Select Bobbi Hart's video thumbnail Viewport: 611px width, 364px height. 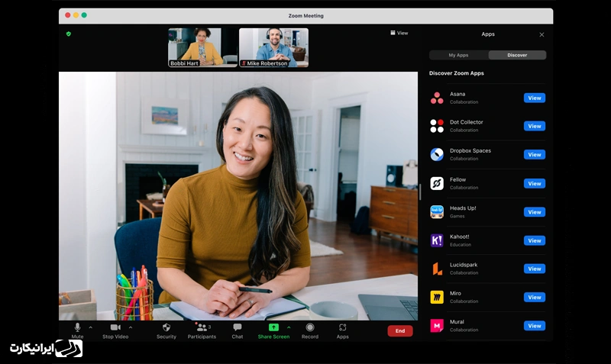(x=202, y=47)
